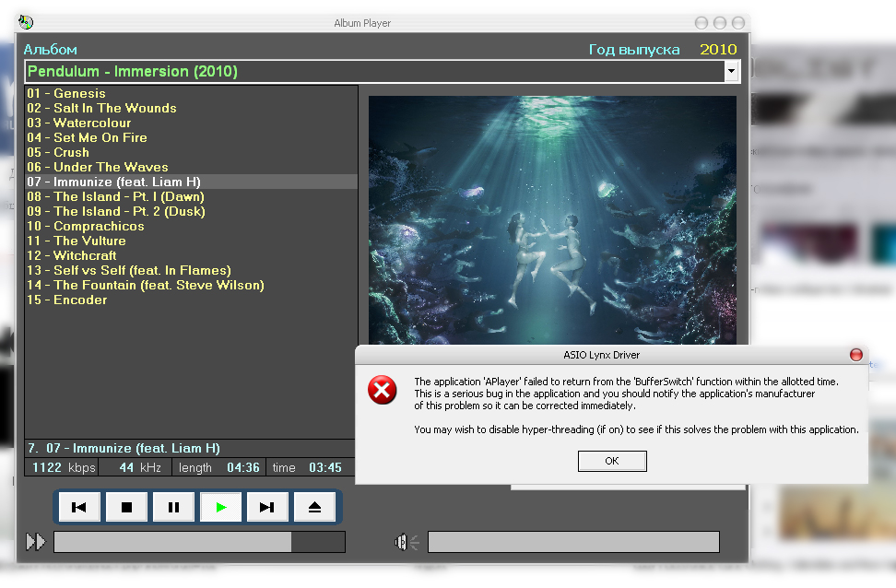This screenshot has width=896, height=588.
Task: Click the 44 kHz sample rate readout
Action: 140,467
